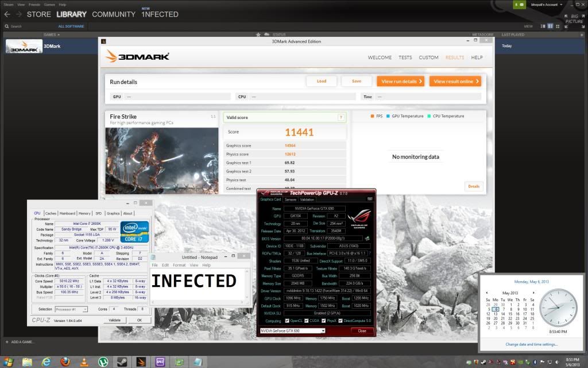The image size is (588, 368).
Task: Click the cloud status column header icon
Action: tap(266, 34)
